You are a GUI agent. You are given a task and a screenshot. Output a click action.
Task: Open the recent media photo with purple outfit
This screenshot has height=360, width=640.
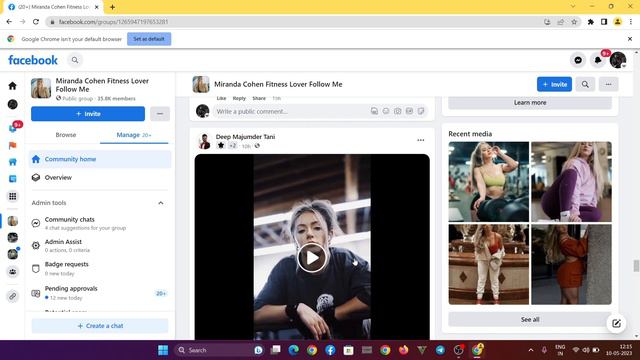571,182
